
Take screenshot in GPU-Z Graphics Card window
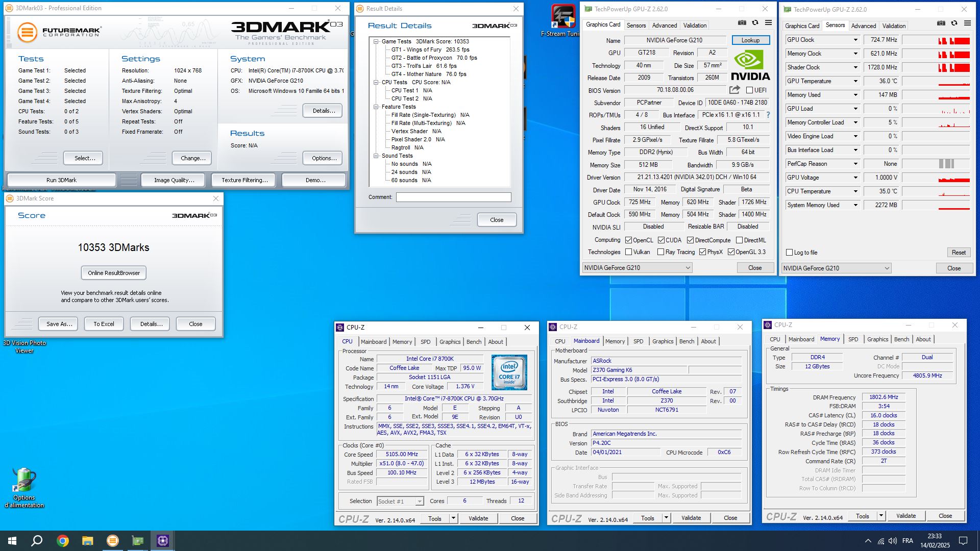[x=742, y=23]
